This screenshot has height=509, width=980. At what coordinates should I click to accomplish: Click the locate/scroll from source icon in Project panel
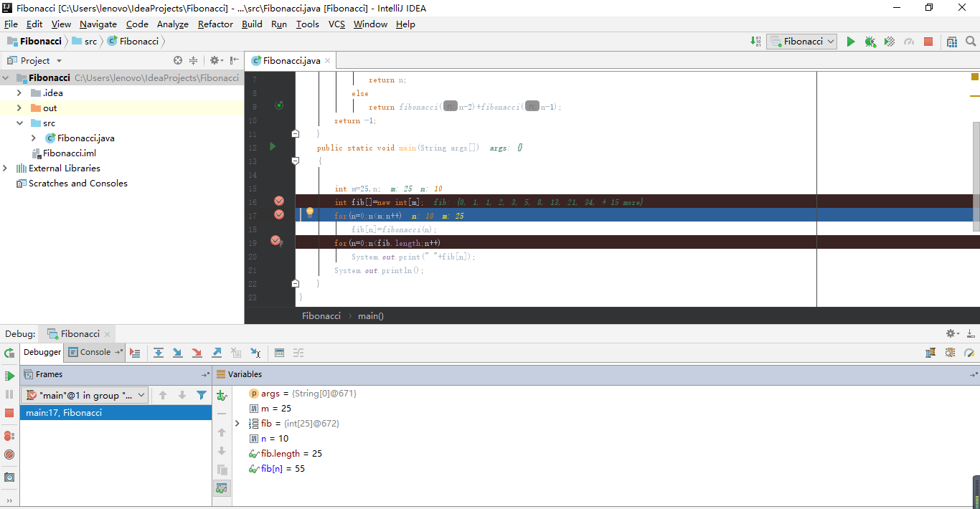178,61
